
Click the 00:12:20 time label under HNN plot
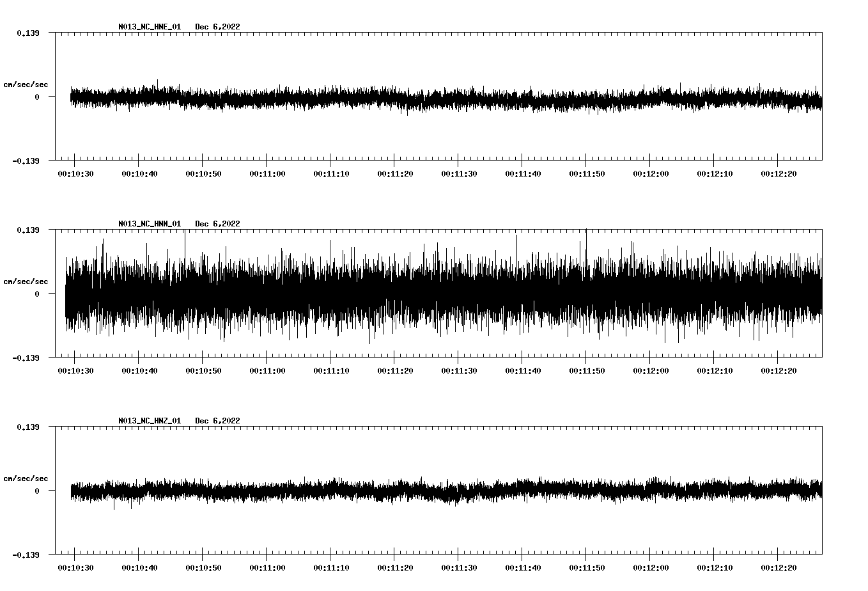pos(779,370)
